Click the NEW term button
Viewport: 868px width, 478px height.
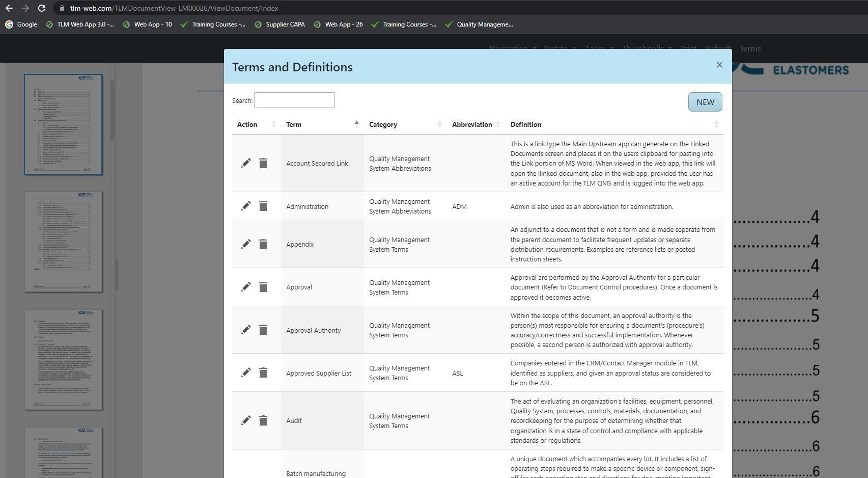705,102
